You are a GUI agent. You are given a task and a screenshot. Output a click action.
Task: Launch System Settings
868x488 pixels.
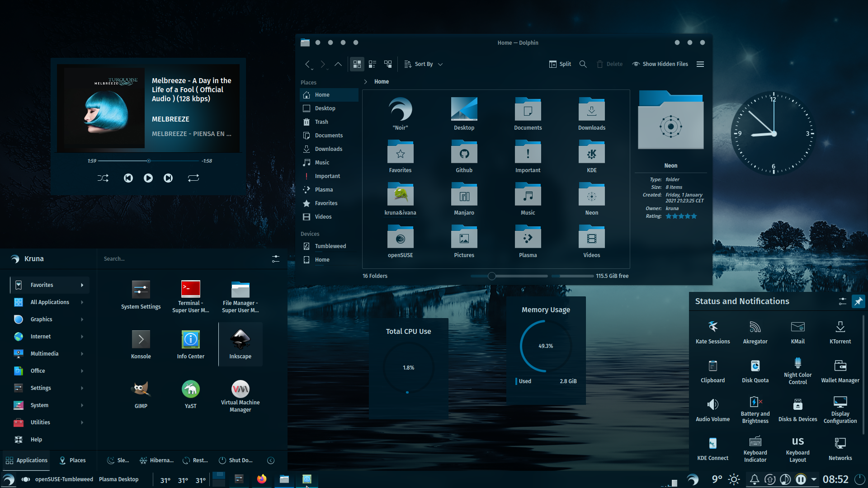141,294
